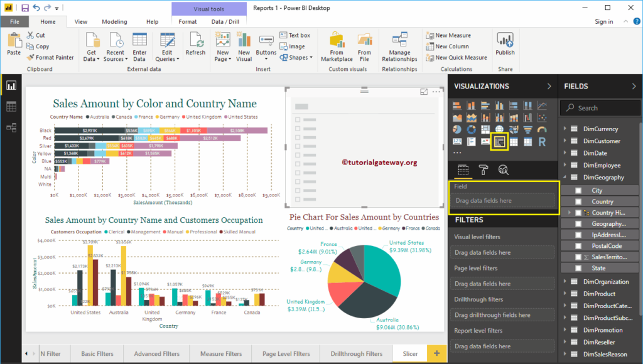This screenshot has height=364, width=643.
Task: Click Manage Relationships button
Action: point(399,47)
